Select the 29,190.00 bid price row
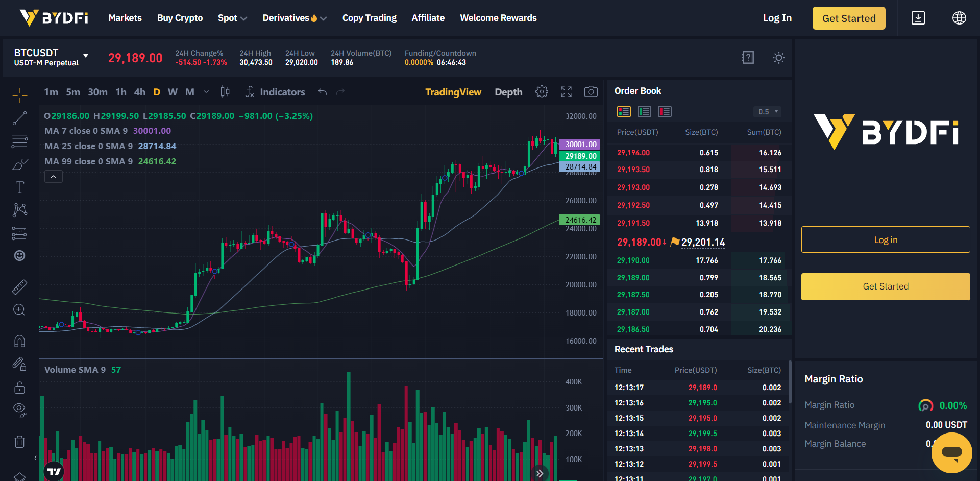 [699, 260]
